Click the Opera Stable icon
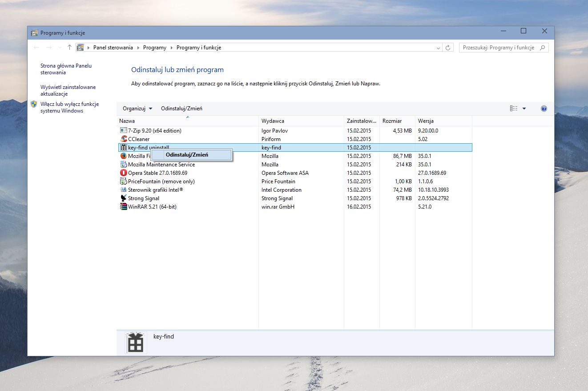Image resolution: width=588 pixels, height=391 pixels. pyautogui.click(x=124, y=173)
